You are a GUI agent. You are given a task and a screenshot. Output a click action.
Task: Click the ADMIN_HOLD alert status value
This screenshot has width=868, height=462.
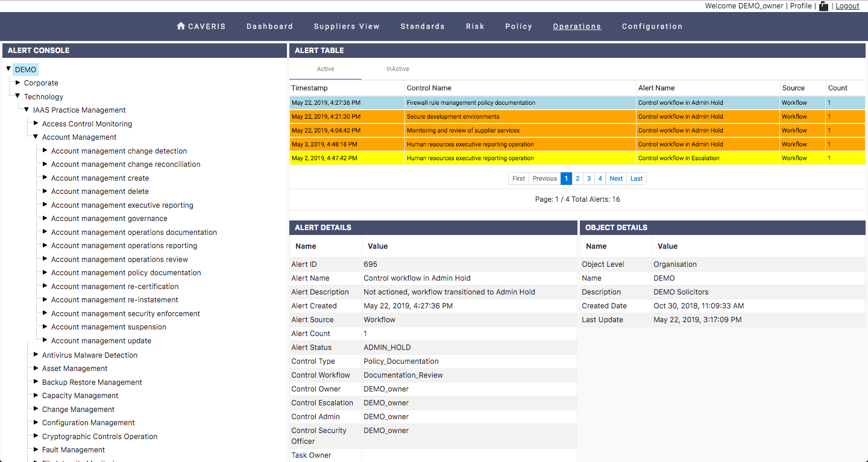[x=387, y=348]
